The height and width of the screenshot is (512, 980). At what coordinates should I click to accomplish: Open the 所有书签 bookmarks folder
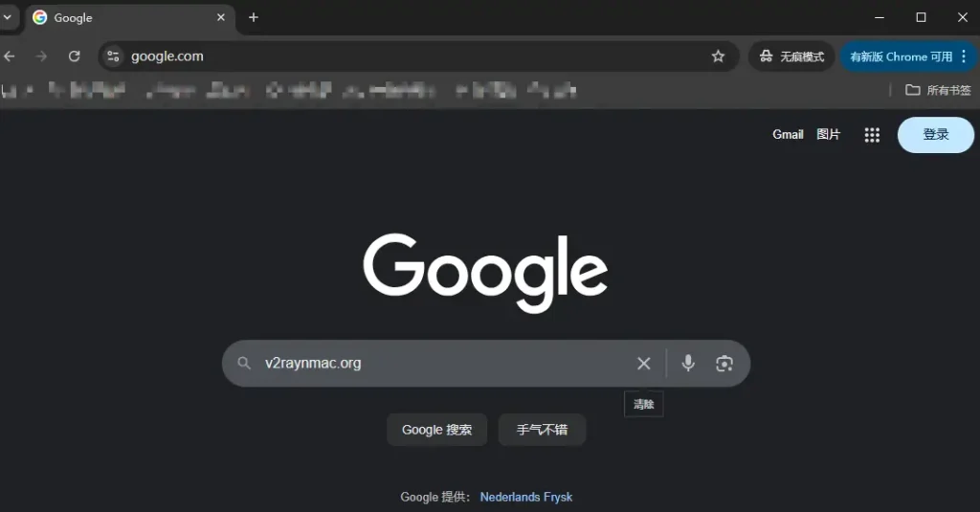tap(938, 90)
